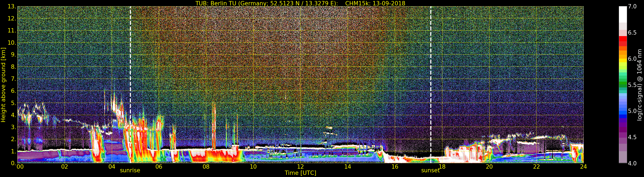Click the '6.' height tick label

pyautogui.click(x=14, y=91)
